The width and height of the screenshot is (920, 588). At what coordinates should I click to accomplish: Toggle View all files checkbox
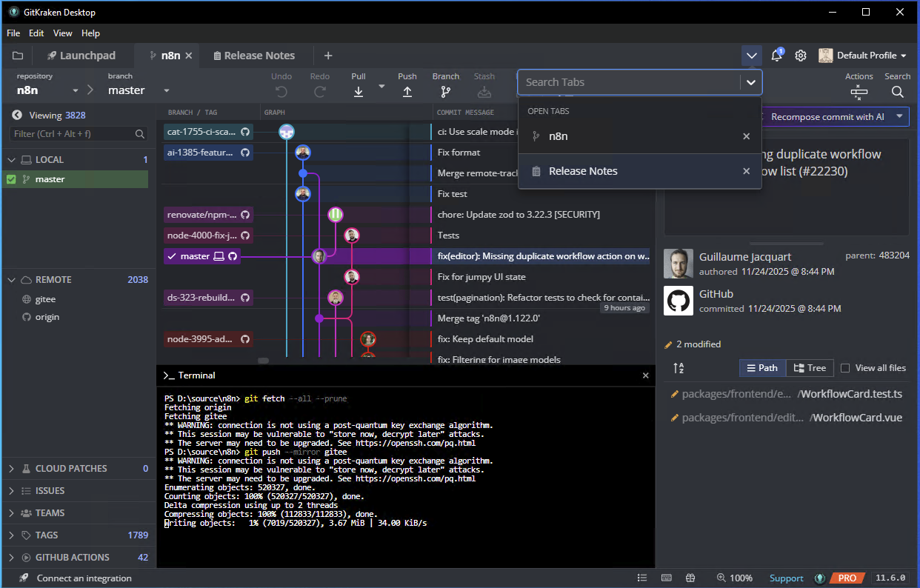(x=845, y=368)
